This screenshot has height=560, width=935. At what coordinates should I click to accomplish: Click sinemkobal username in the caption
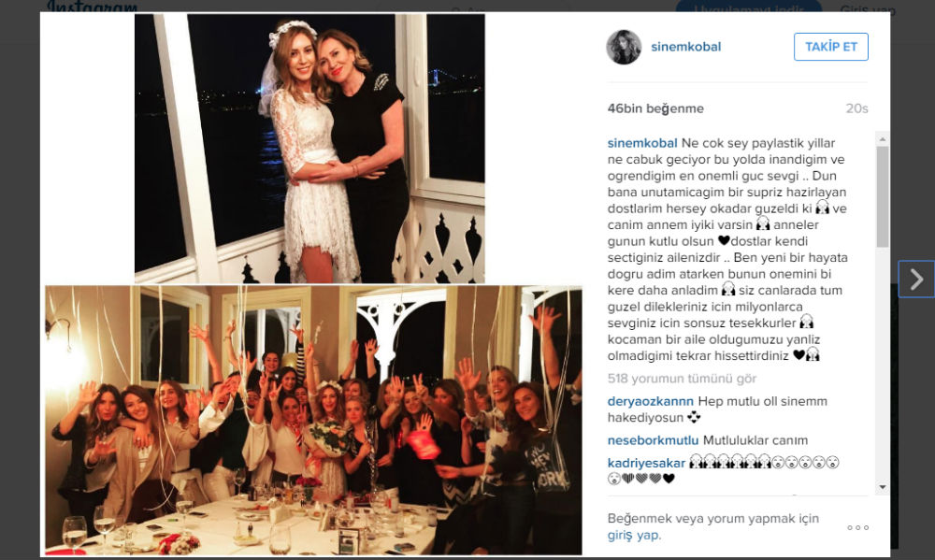(x=642, y=143)
